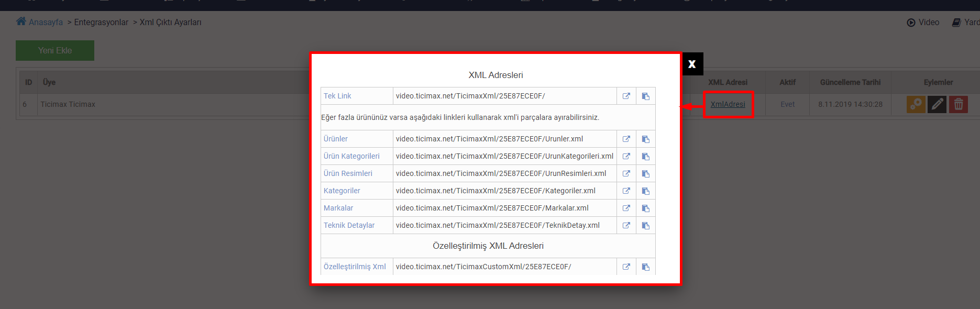Click the Markalar label link

(x=338, y=208)
